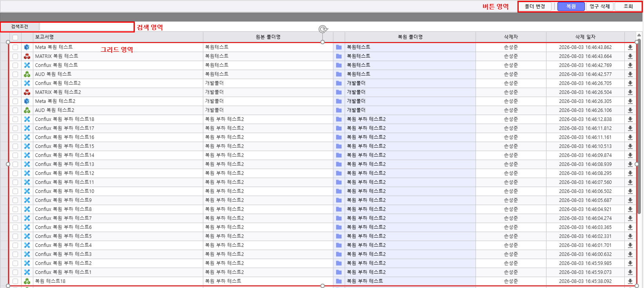Click the Meta report icon of Meta 복원 테스트
The height and width of the screenshot is (288, 644).
pyautogui.click(x=27, y=47)
